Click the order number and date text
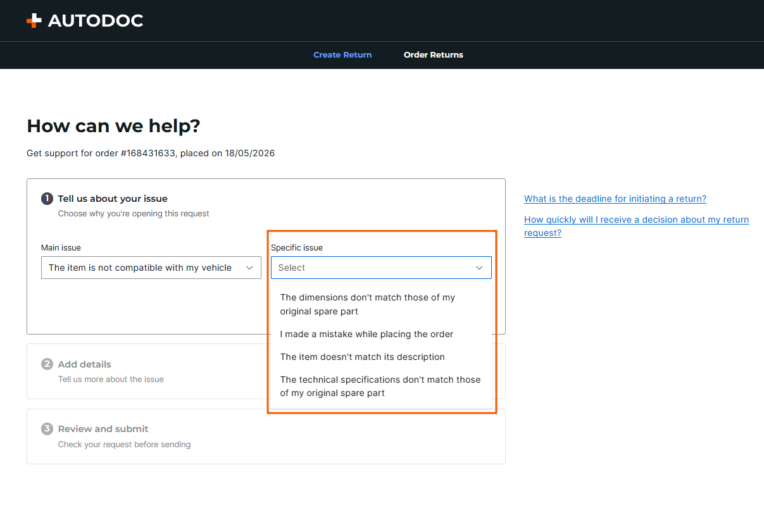The image size is (764, 532). point(151,153)
